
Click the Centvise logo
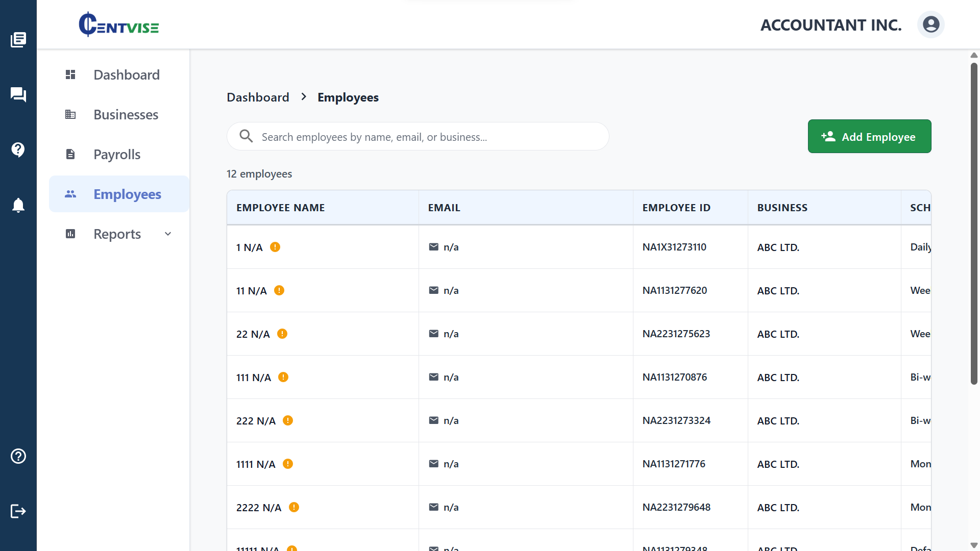[118, 24]
